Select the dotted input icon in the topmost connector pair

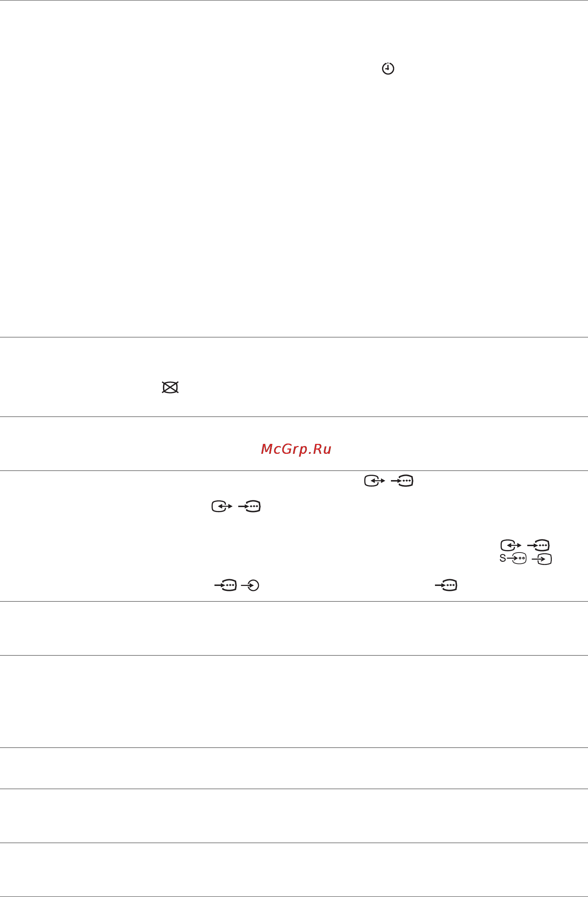pyautogui.click(x=402, y=481)
